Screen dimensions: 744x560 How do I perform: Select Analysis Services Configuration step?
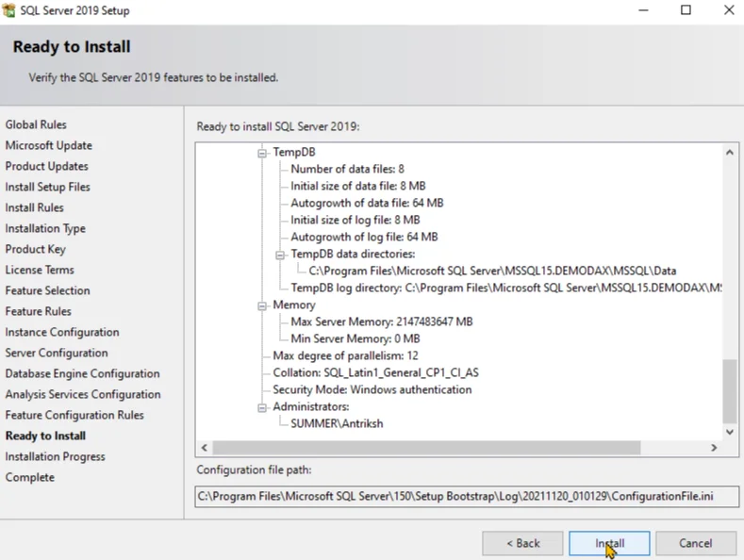pos(83,394)
